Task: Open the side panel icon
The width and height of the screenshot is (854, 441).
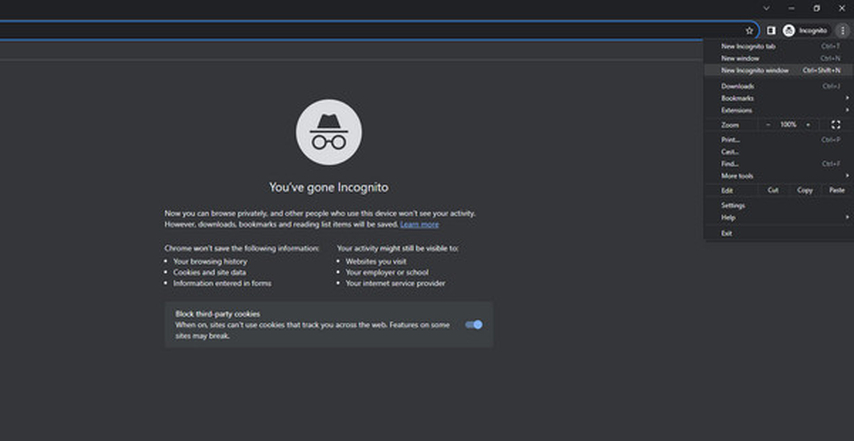Action: point(771,31)
